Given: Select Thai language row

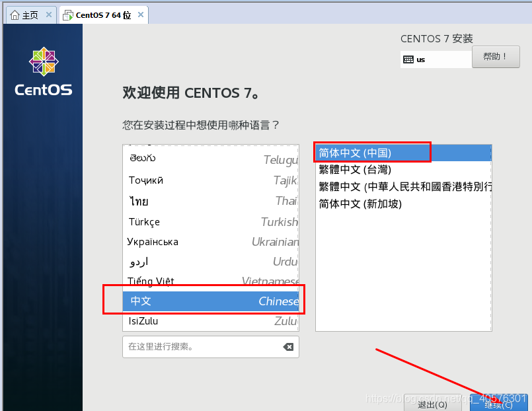Looking at the screenshot, I should click(x=211, y=201).
